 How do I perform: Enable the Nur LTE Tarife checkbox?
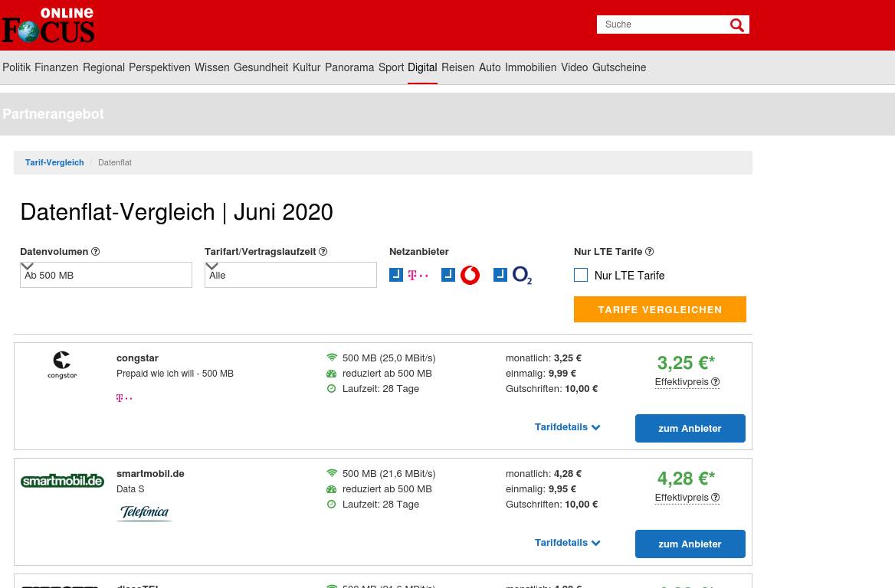click(581, 276)
